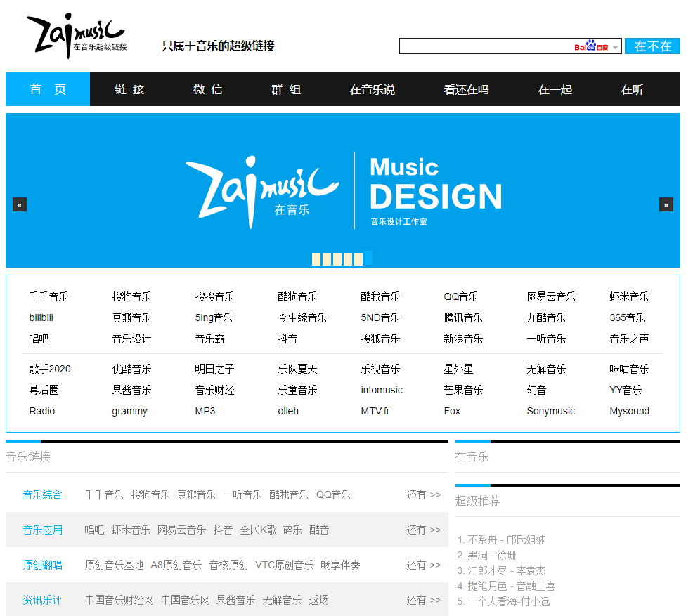Select the first banner slide indicator
The height and width of the screenshot is (616, 693).
[x=316, y=258]
